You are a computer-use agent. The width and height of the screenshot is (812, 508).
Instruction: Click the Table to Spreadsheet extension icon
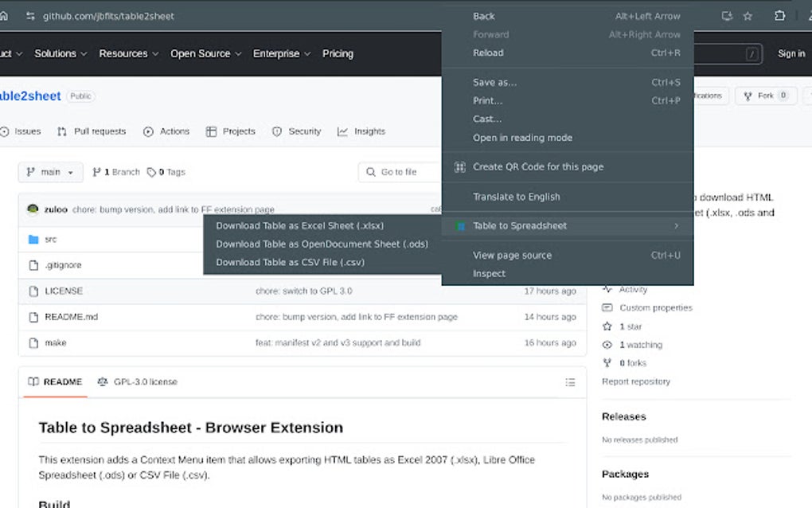point(460,226)
